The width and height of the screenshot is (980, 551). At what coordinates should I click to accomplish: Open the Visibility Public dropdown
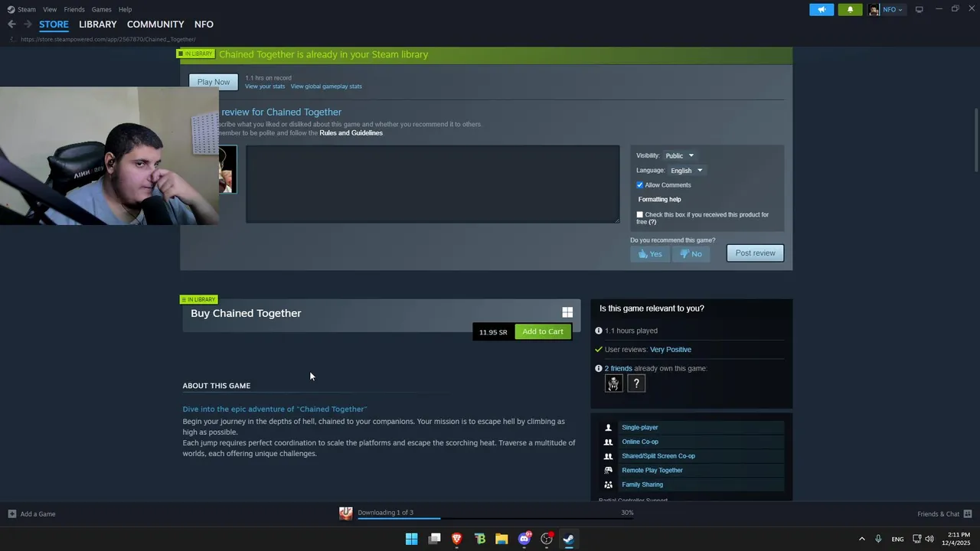click(679, 155)
